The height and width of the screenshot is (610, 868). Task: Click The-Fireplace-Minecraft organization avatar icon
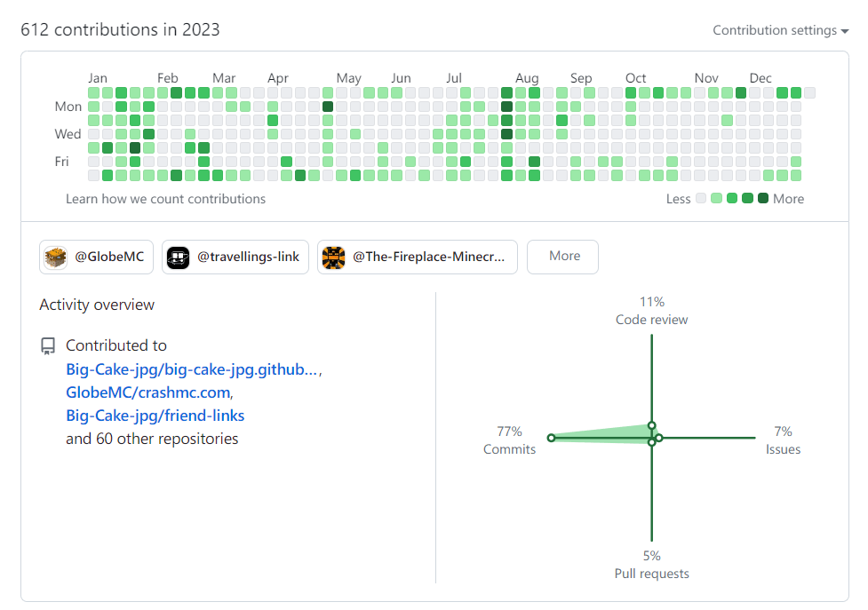tap(333, 257)
